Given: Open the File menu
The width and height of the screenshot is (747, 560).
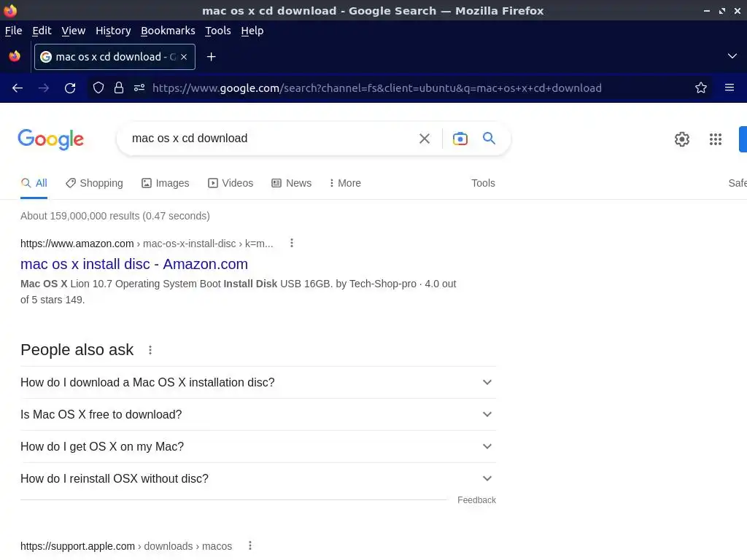Looking at the screenshot, I should [x=13, y=31].
